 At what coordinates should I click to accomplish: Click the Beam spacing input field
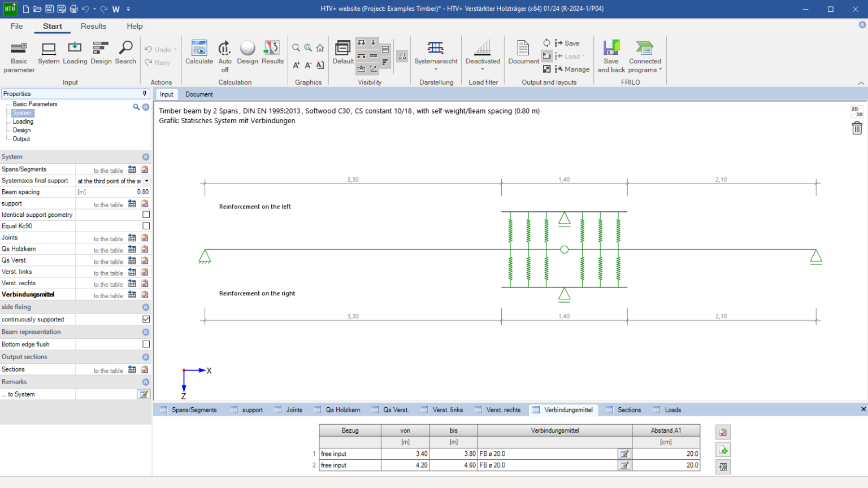click(113, 192)
